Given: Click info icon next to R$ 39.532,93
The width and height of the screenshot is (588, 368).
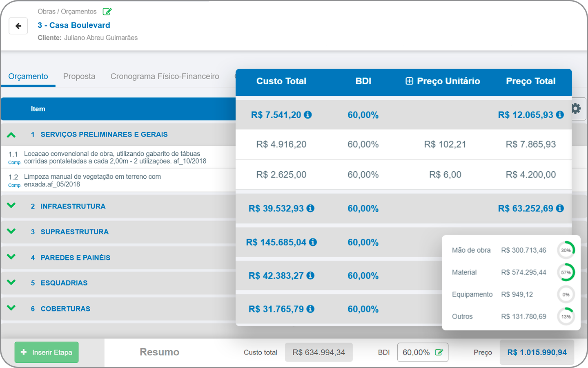Looking at the screenshot, I should coord(310,209).
